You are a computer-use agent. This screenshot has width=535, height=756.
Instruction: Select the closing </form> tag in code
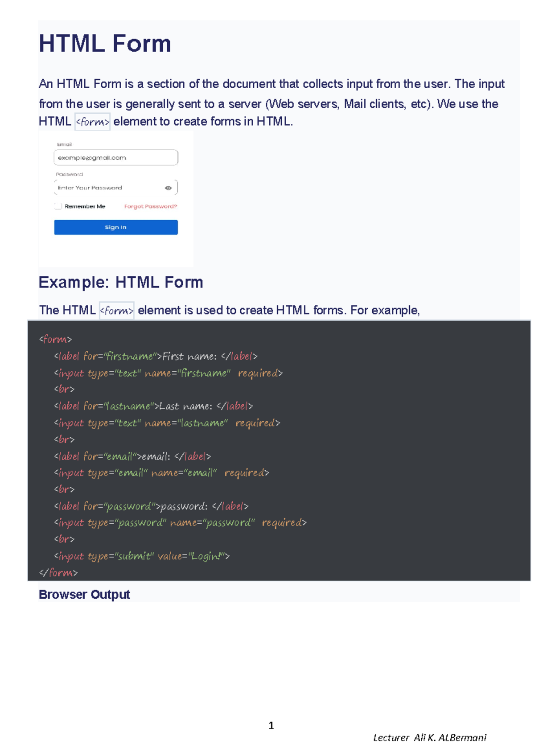tap(58, 573)
